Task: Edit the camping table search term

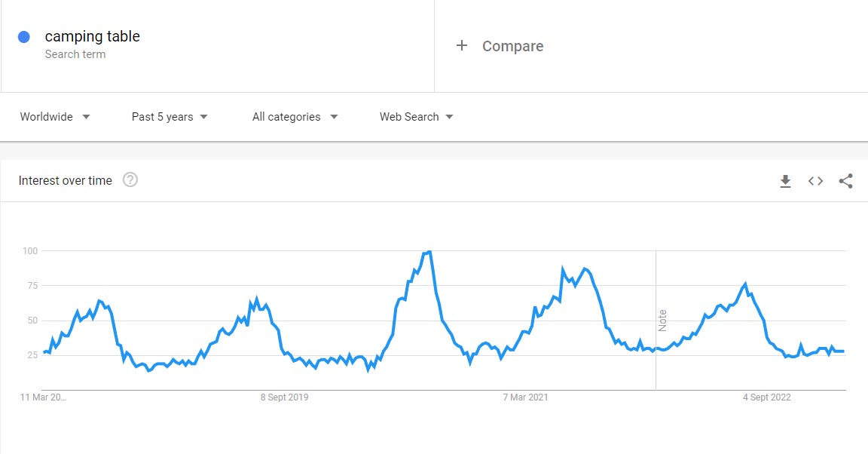Action: pyautogui.click(x=93, y=36)
